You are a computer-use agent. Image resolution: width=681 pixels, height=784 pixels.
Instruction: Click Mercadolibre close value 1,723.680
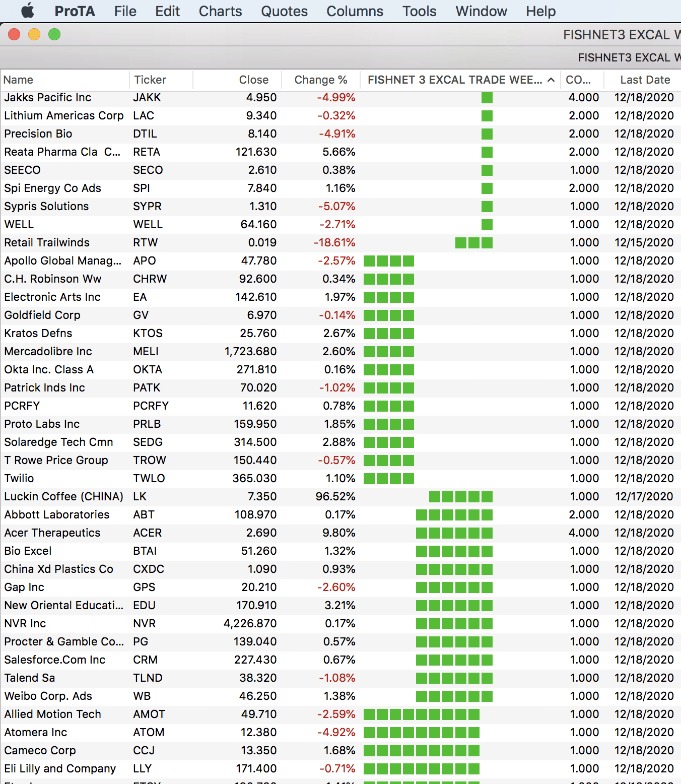[250, 352]
